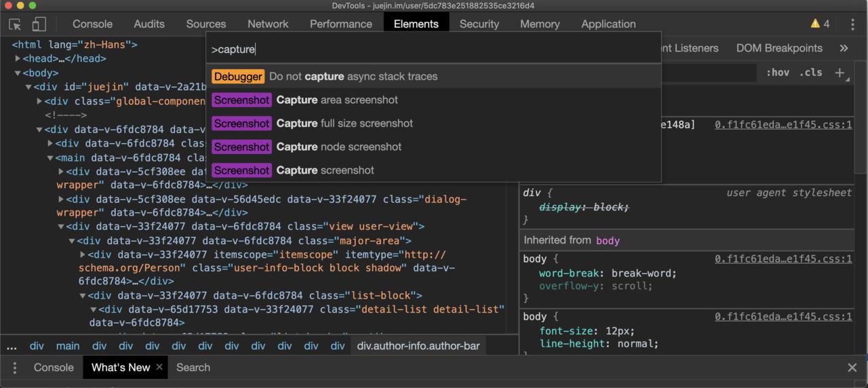Screen dimensions: 868x388
Task: Click the main breadcrumb item
Action: pyautogui.click(x=68, y=346)
